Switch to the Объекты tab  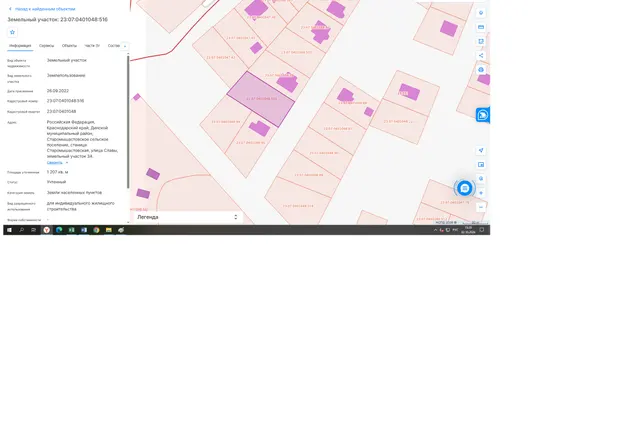tap(69, 46)
